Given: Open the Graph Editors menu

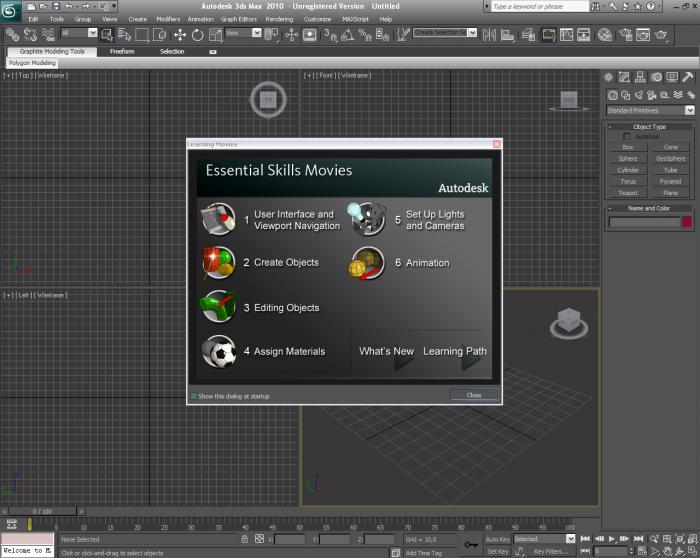Looking at the screenshot, I should (239, 19).
